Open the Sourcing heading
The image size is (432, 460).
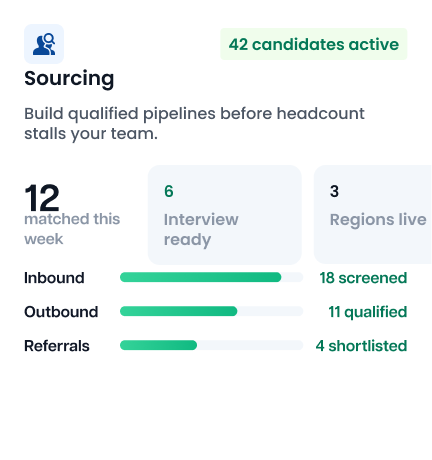coord(69,79)
